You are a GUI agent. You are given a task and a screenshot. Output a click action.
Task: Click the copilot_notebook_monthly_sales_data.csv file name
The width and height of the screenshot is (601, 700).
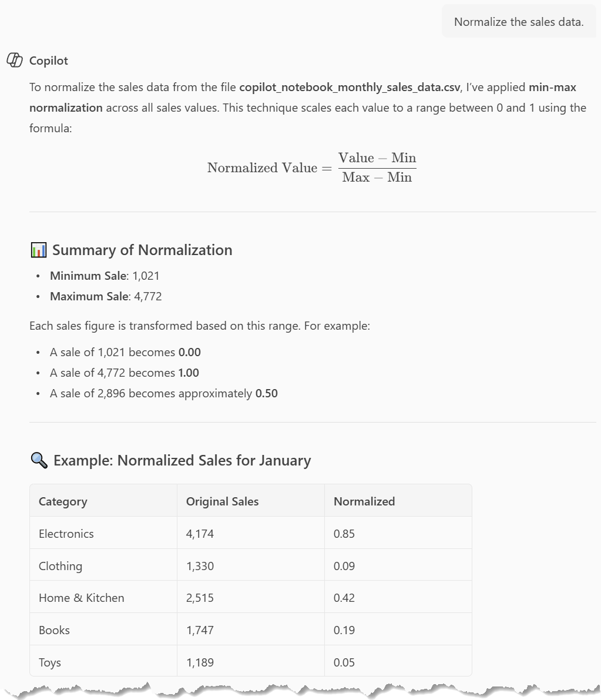[x=350, y=88]
